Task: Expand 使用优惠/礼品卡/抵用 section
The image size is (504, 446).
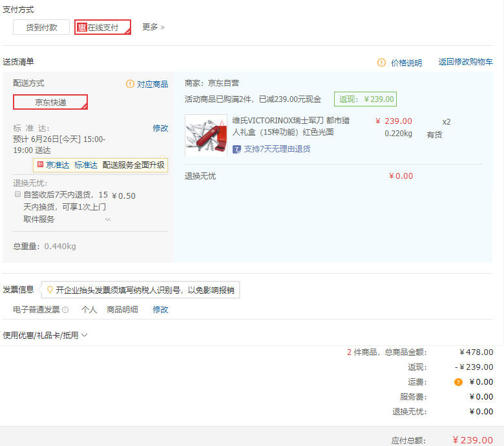Action: [45, 336]
